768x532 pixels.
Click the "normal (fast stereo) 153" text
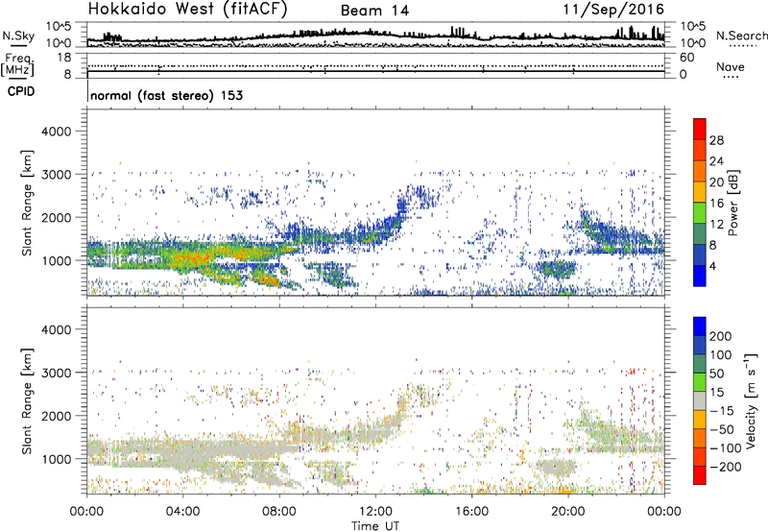coord(166,95)
